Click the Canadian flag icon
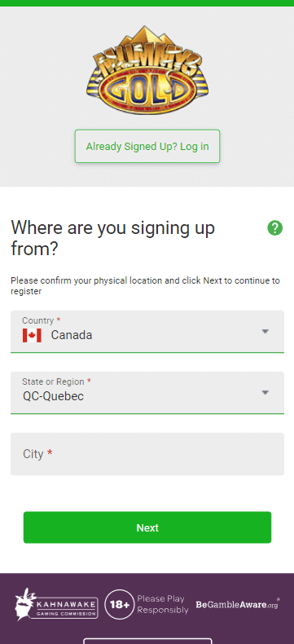Screen dimensions: 294x644 (32, 336)
